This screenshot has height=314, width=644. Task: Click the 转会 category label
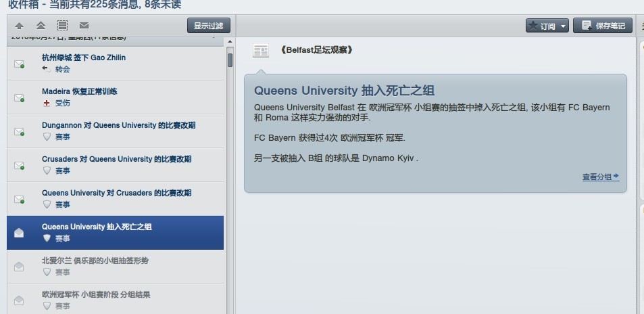[62, 69]
